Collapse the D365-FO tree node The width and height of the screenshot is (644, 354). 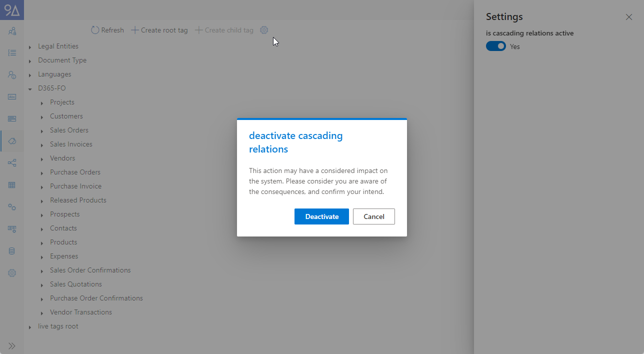click(30, 89)
